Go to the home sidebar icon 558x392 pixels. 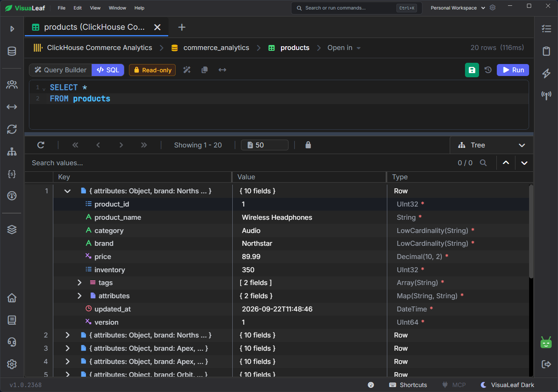(x=12, y=298)
